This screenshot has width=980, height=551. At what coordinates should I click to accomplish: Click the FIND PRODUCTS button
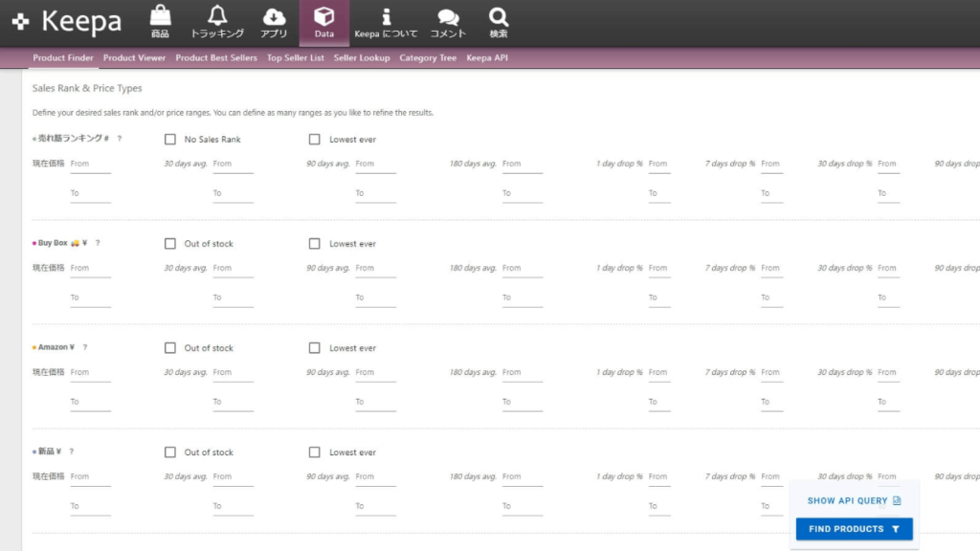[854, 529]
